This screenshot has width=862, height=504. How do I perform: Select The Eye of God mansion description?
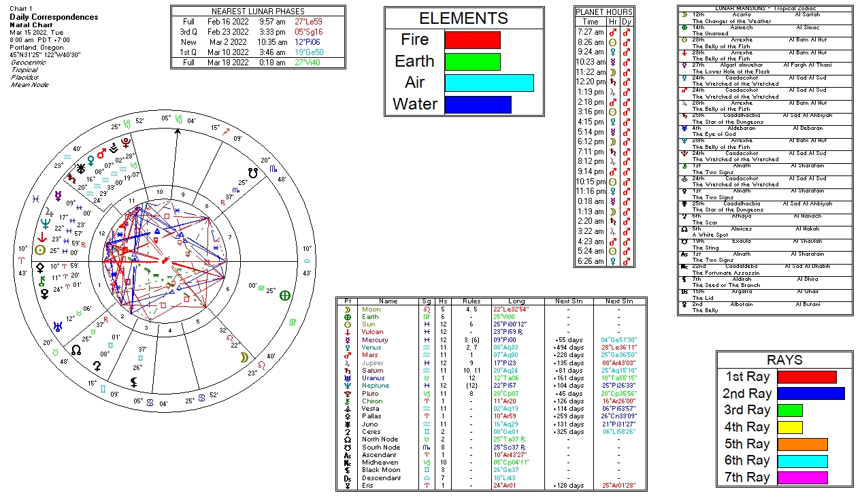(714, 134)
